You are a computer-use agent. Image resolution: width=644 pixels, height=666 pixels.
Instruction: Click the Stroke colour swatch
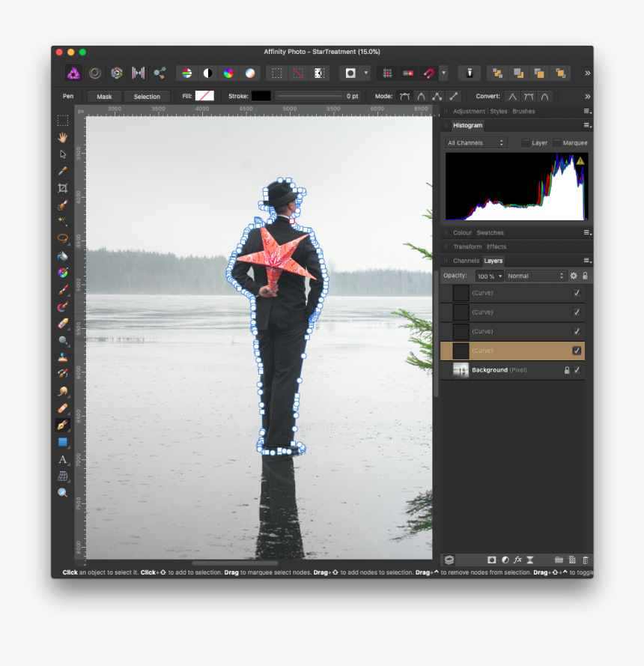click(261, 96)
